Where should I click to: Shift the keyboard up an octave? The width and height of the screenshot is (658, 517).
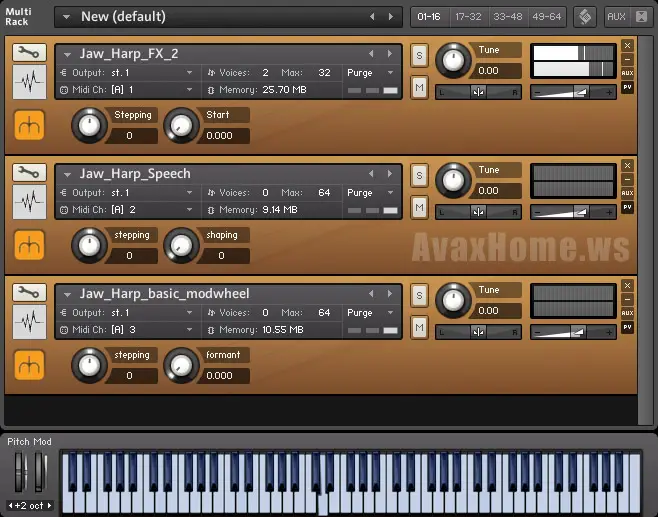(50, 505)
